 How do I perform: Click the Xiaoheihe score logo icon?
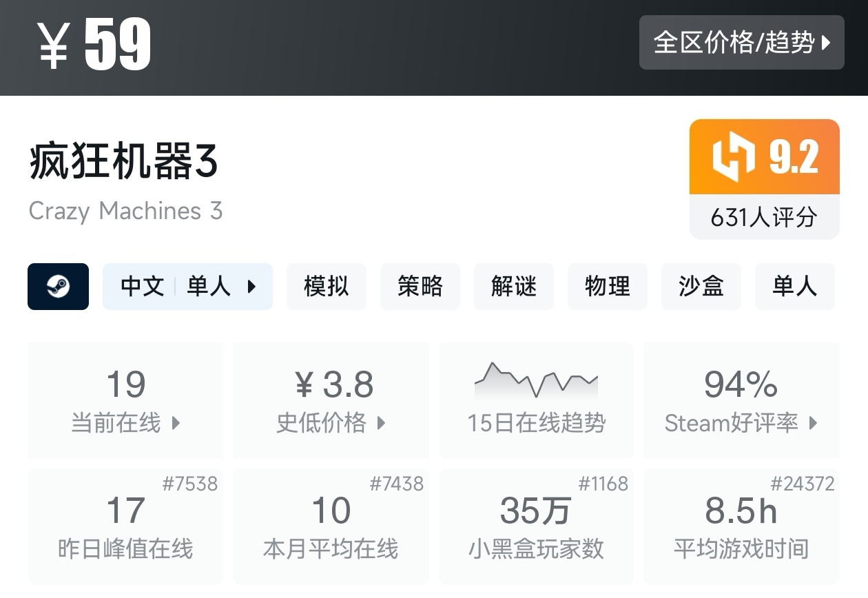[x=733, y=157]
